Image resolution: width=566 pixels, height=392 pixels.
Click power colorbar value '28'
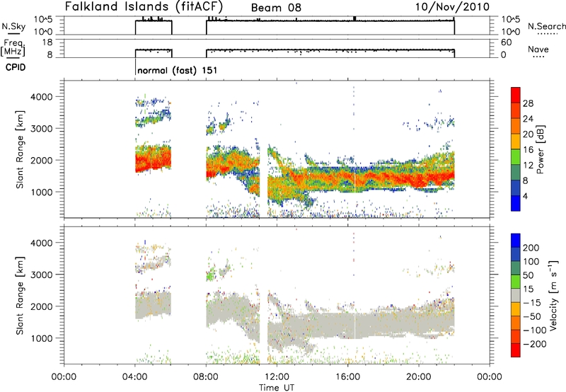(x=528, y=103)
